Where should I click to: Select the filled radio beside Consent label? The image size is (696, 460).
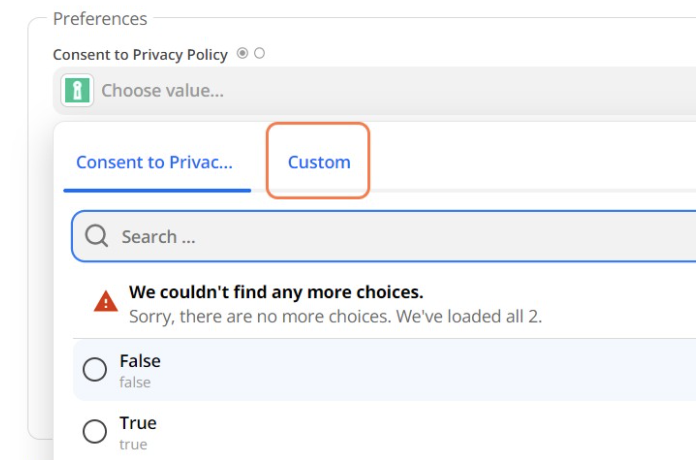243,54
